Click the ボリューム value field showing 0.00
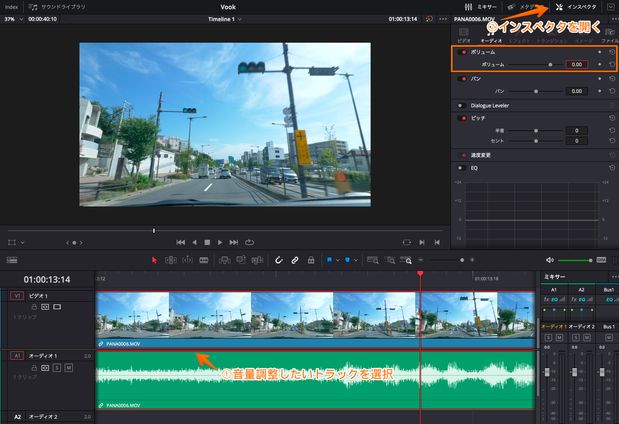Viewport: 619px width, 424px height. (576, 64)
